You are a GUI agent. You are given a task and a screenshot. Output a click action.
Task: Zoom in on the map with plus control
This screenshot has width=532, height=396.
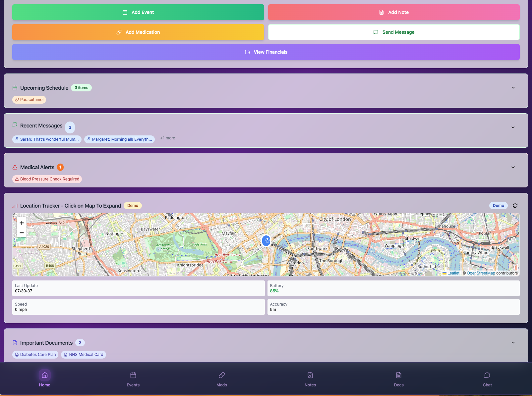pyautogui.click(x=22, y=222)
